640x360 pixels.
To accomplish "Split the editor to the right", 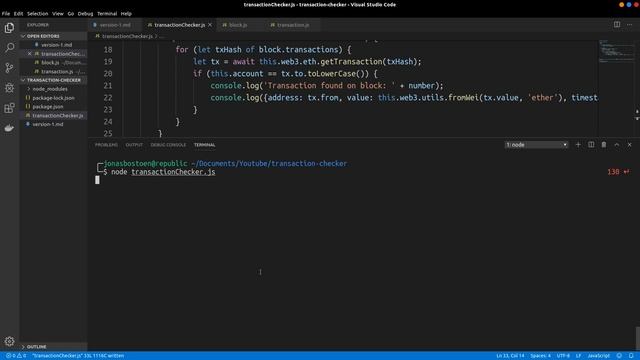I will (617, 24).
